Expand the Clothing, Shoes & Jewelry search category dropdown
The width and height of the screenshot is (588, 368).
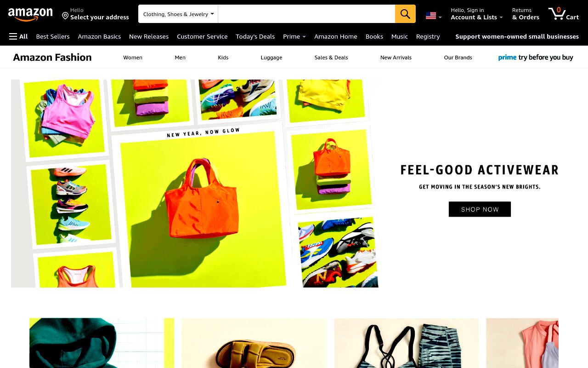coord(178,14)
